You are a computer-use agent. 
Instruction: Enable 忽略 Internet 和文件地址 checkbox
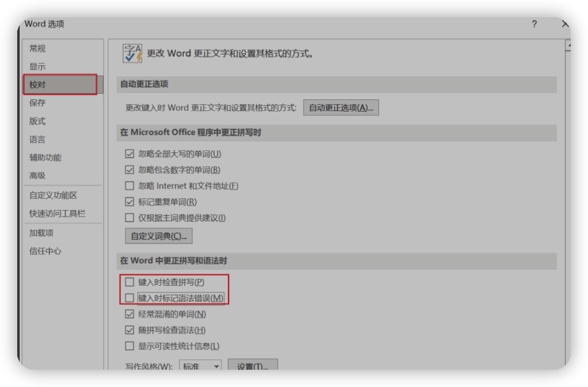click(x=129, y=186)
